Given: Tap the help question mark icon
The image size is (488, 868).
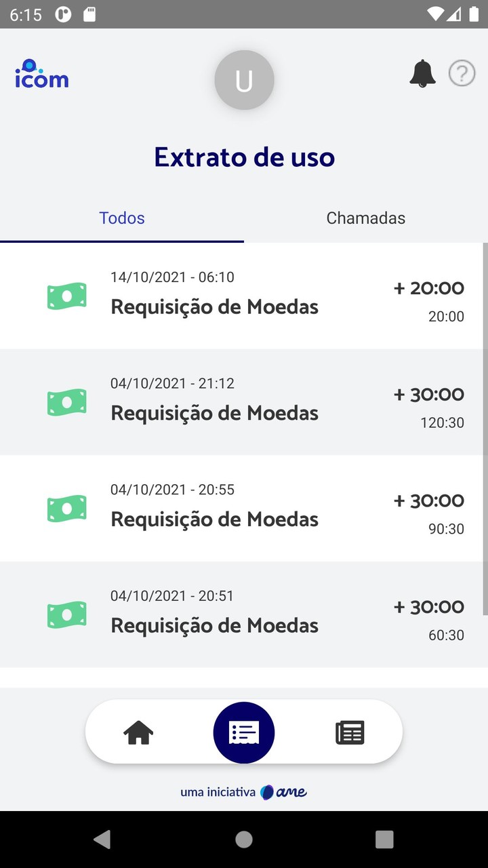Looking at the screenshot, I should 462,73.
